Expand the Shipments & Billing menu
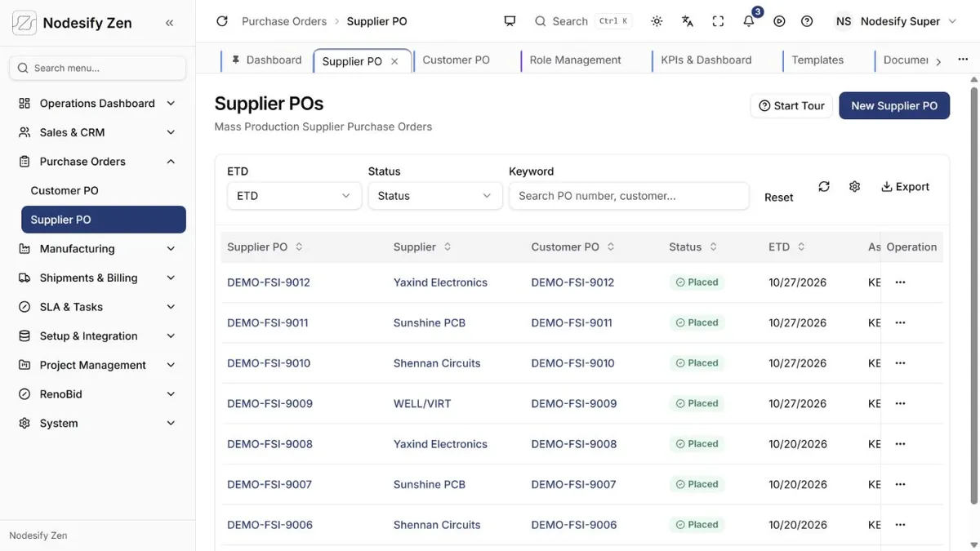The image size is (980, 551). 171,278
